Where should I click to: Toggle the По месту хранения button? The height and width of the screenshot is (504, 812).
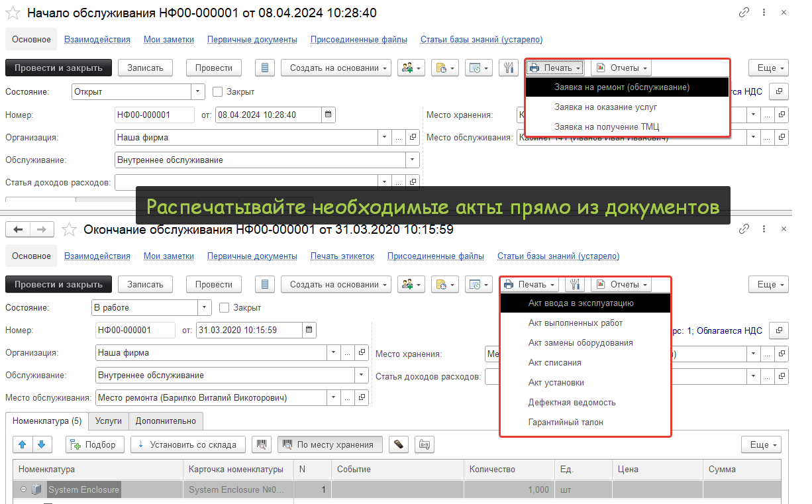point(330,444)
